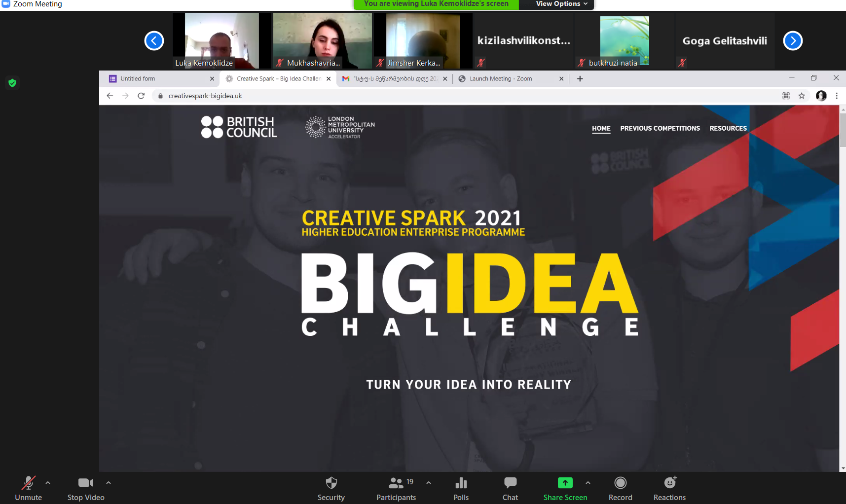Close the Creative Spark tab
Image resolution: width=846 pixels, height=504 pixels.
pos(329,79)
